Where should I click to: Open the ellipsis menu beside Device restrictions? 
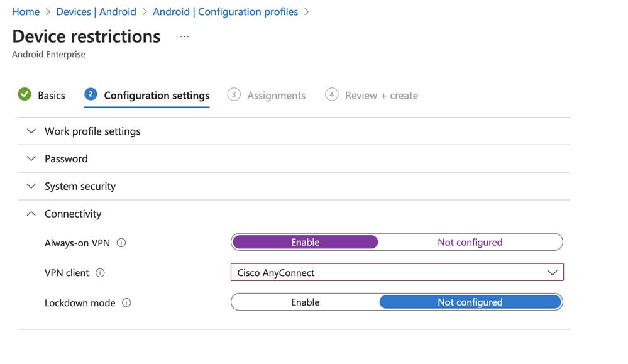pos(184,36)
